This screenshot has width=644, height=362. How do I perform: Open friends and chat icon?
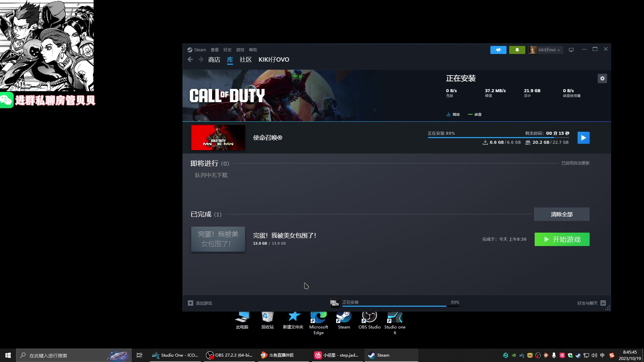[x=603, y=303]
